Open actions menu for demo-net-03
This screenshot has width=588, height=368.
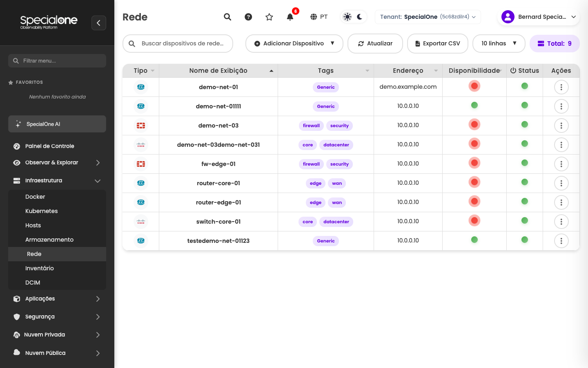(x=561, y=126)
